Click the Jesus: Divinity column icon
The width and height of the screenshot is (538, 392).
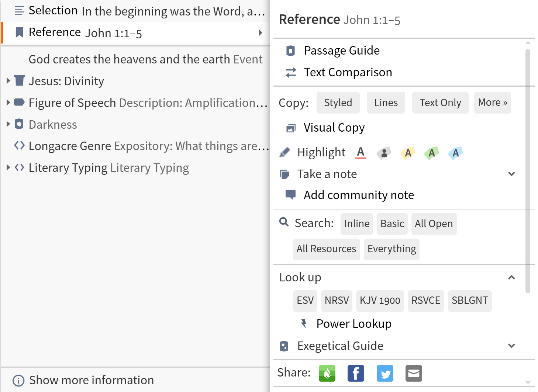(x=19, y=80)
